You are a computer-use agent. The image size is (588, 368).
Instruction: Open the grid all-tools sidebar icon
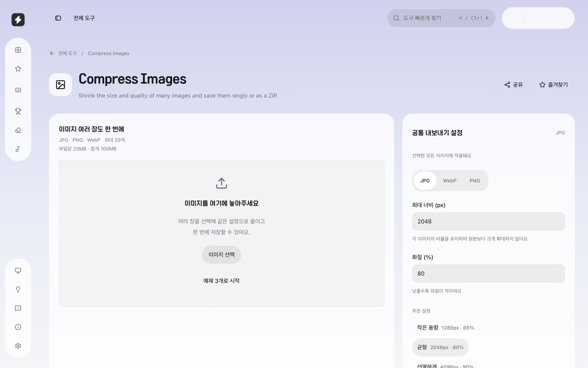click(18, 50)
